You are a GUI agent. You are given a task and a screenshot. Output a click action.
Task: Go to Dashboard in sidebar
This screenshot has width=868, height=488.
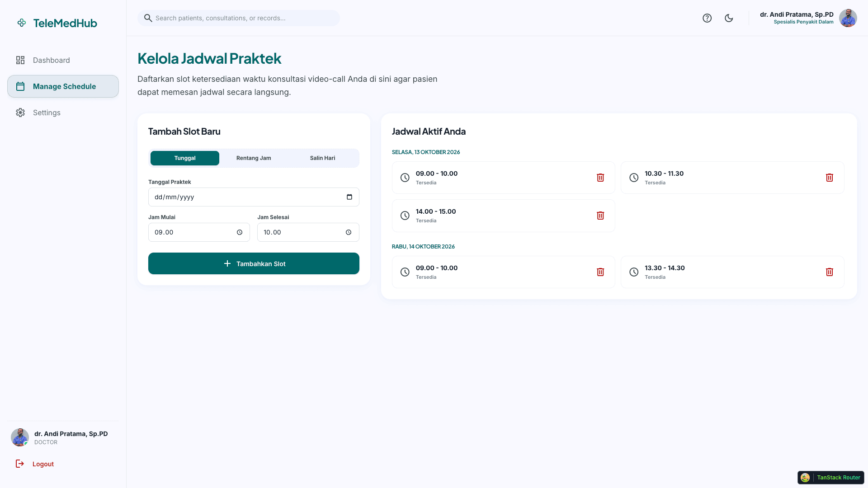pos(63,60)
